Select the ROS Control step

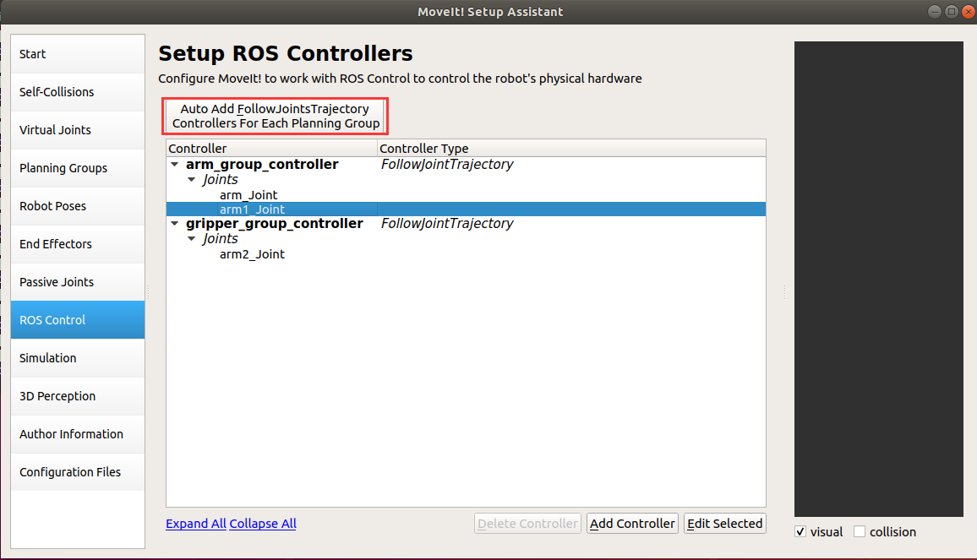[78, 320]
